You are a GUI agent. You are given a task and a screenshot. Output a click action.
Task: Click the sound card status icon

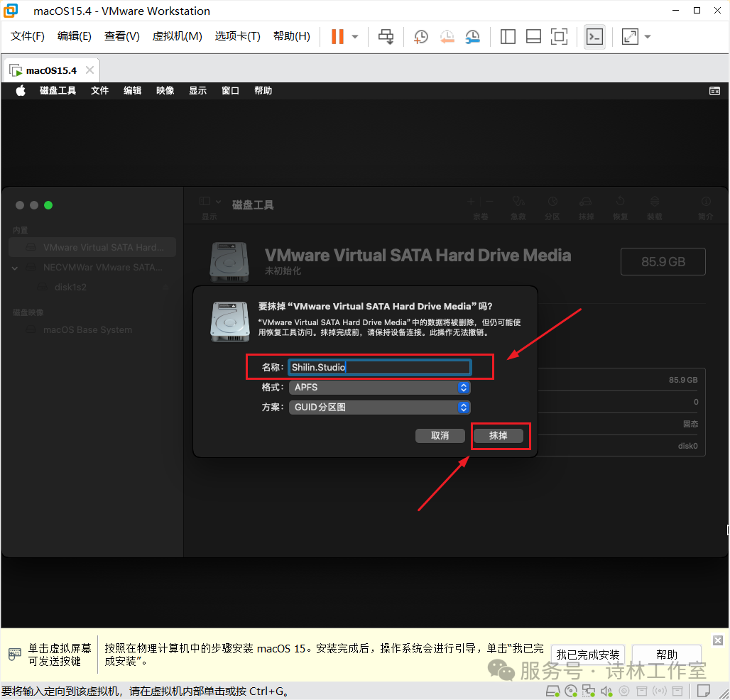606,691
